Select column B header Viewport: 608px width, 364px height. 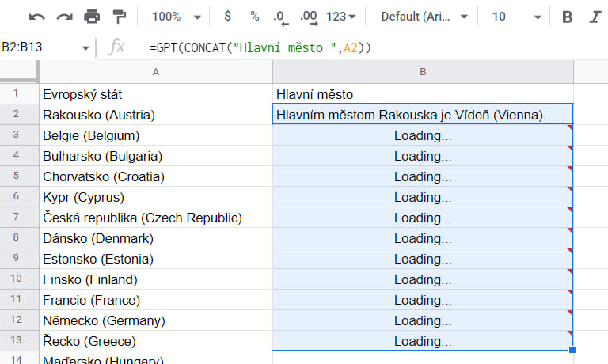pos(423,72)
